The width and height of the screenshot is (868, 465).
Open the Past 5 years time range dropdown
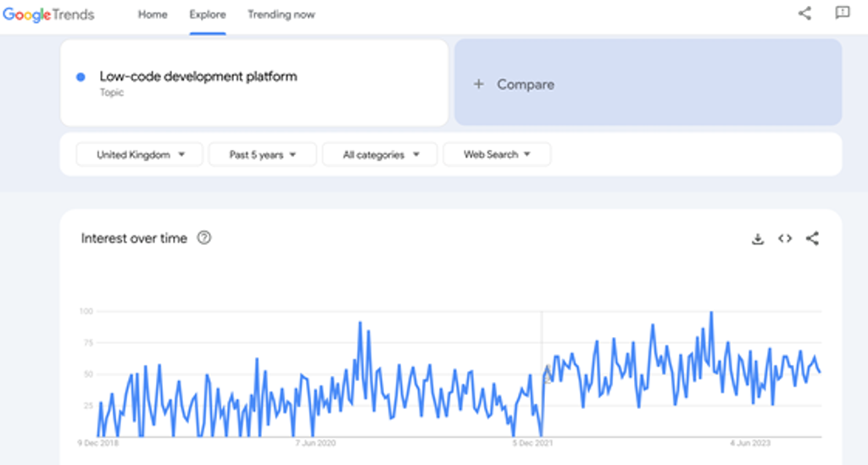(262, 154)
